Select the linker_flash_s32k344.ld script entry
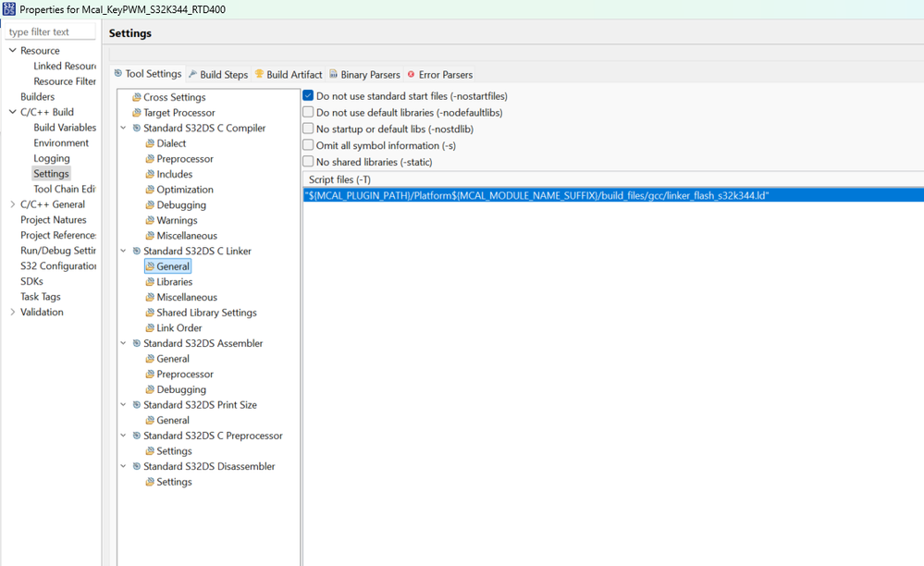 tap(613, 195)
